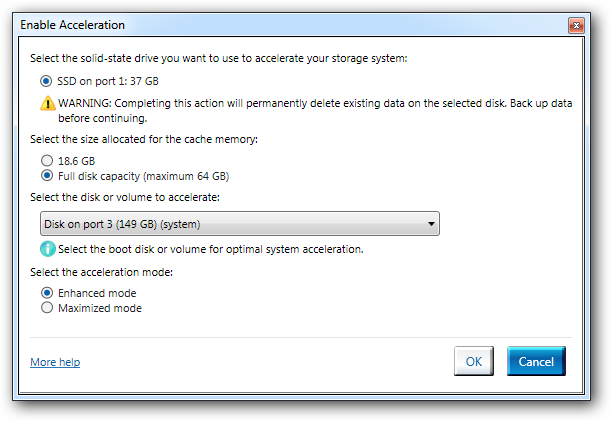Click the WARNING text about deleting data
The height and width of the screenshot is (421, 611).
pyautogui.click(x=315, y=111)
